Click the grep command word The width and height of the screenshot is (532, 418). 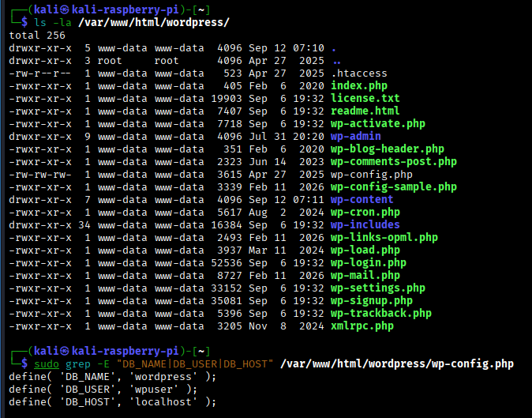click(x=77, y=364)
